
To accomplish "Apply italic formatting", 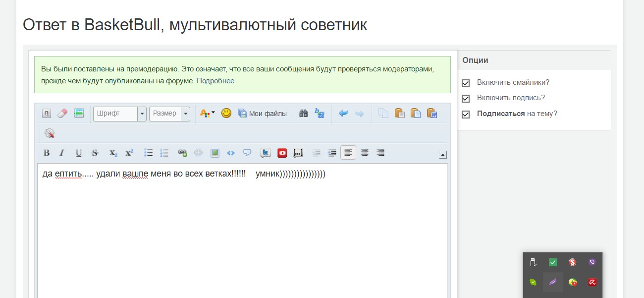I will point(62,153).
